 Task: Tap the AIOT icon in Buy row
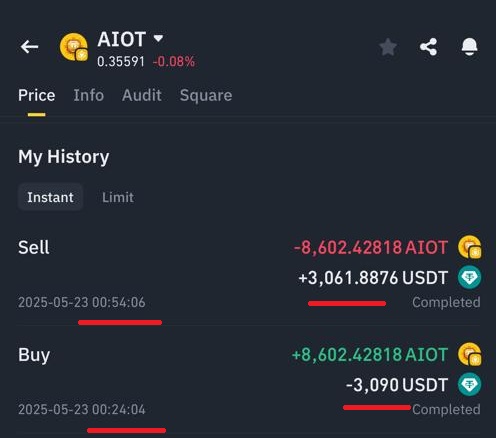coord(470,355)
